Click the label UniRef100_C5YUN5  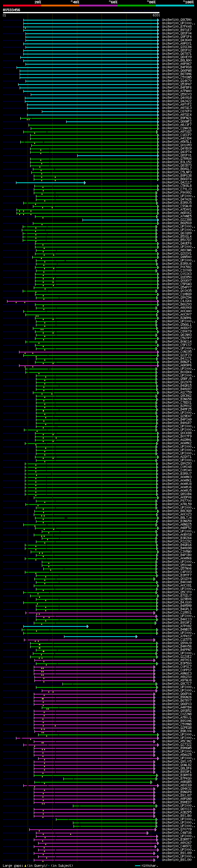(177, 78)
